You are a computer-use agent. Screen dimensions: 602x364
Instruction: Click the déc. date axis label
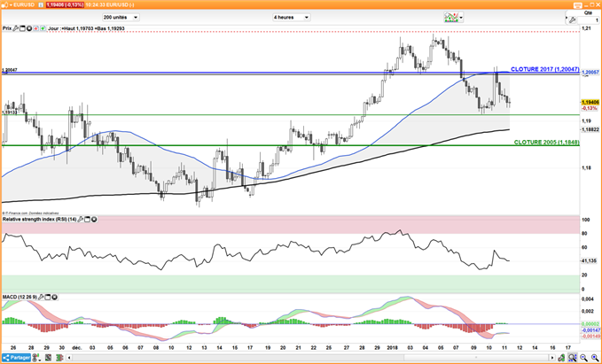point(77,347)
